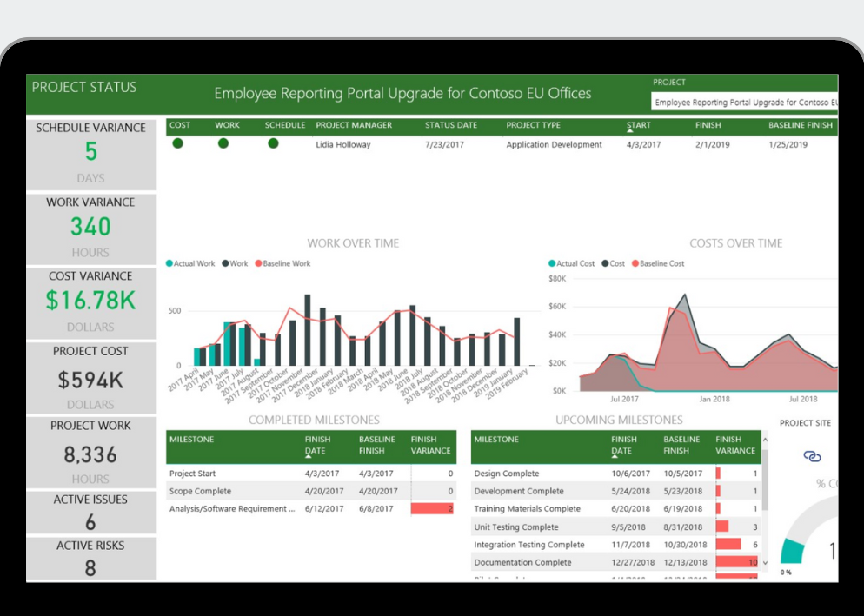Select the Schedule Variance card
Image resolution: width=864 pixels, height=616 pixels.
click(x=91, y=155)
